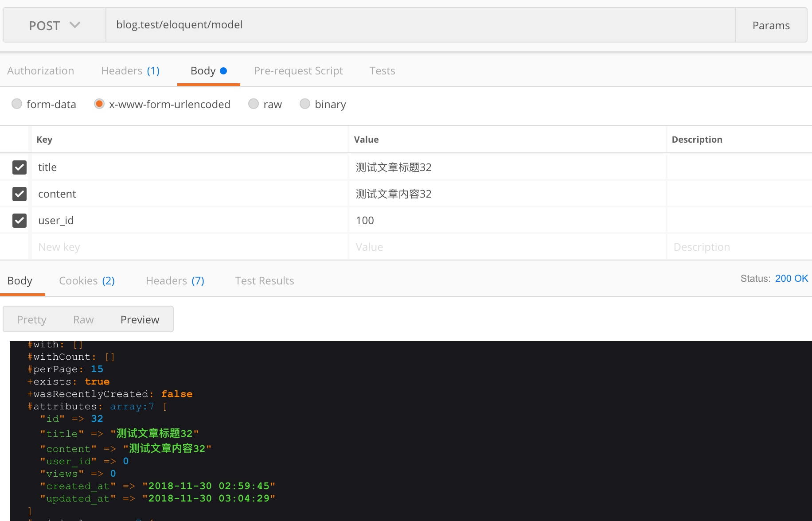Uncheck the content parameter checkbox
This screenshot has width=812, height=521.
click(x=20, y=194)
